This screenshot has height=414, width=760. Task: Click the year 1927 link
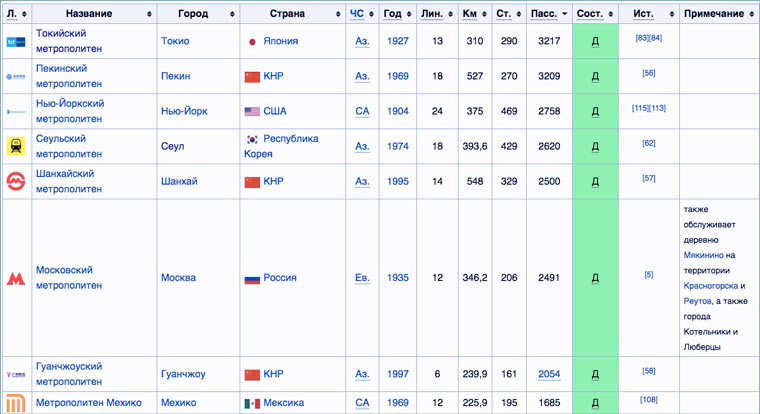[x=397, y=41]
